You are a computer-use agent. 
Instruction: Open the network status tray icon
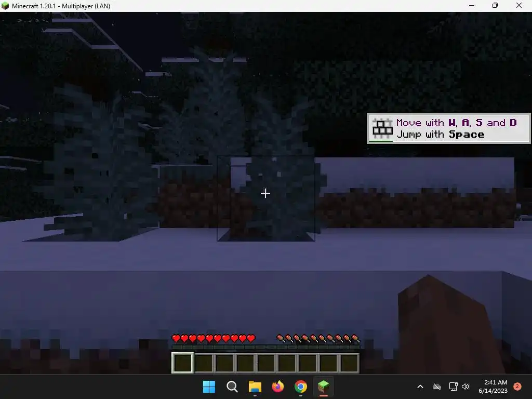[453, 387]
